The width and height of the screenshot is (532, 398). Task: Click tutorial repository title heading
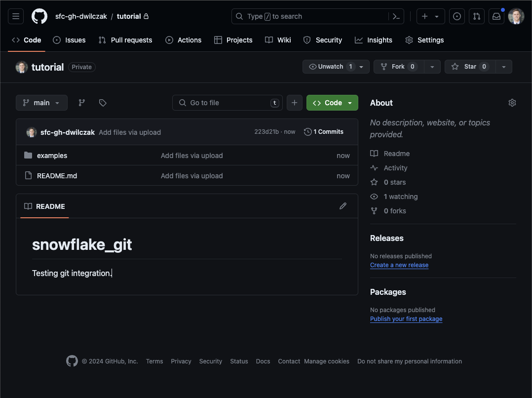pyautogui.click(x=47, y=67)
